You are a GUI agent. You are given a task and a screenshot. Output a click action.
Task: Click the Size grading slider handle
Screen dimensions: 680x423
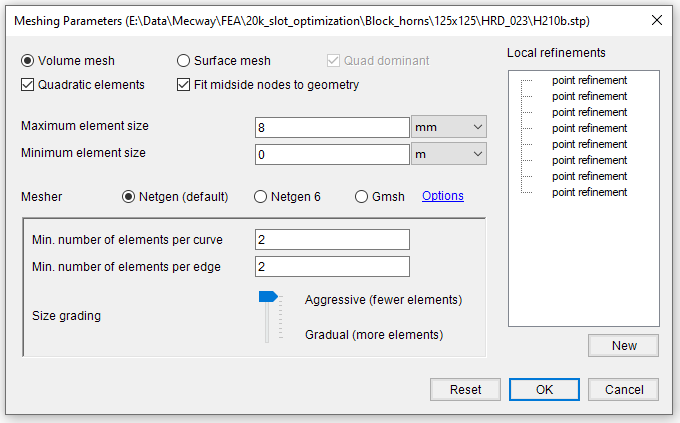(x=268, y=297)
